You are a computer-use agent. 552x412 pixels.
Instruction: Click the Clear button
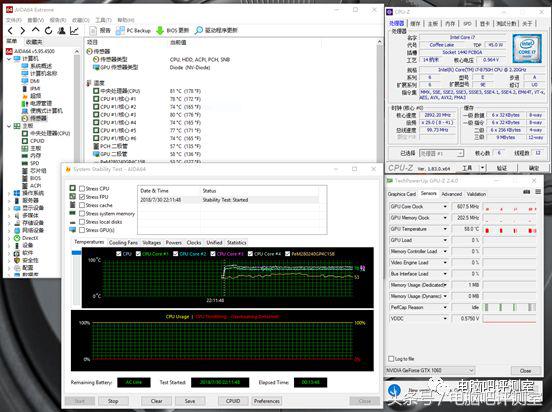coord(156,401)
